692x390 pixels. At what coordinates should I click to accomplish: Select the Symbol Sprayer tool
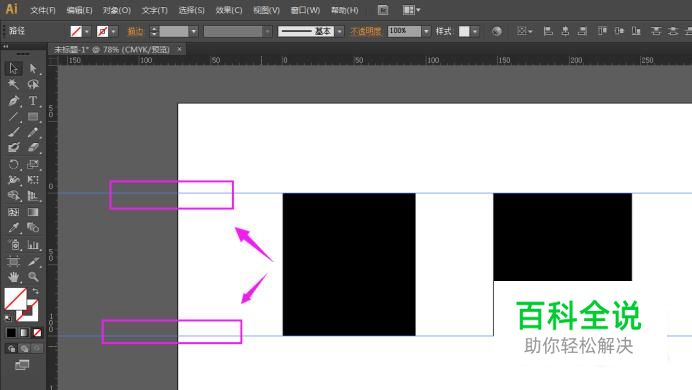click(13, 244)
